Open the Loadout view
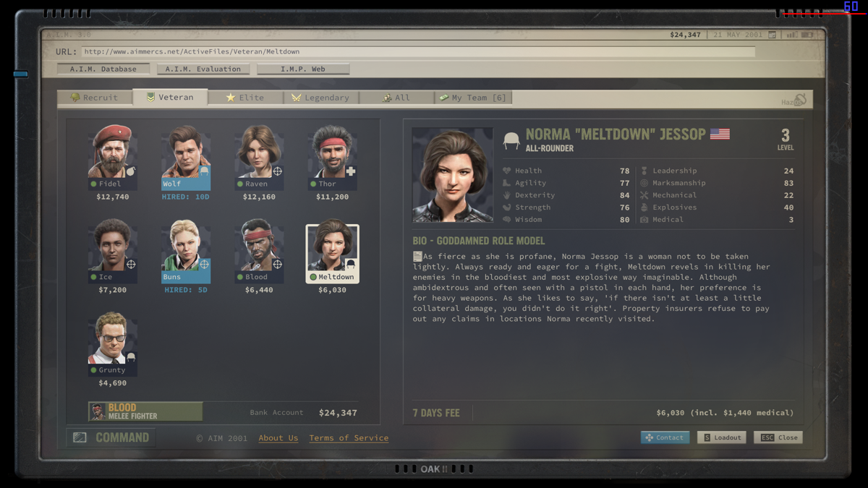 pyautogui.click(x=721, y=437)
